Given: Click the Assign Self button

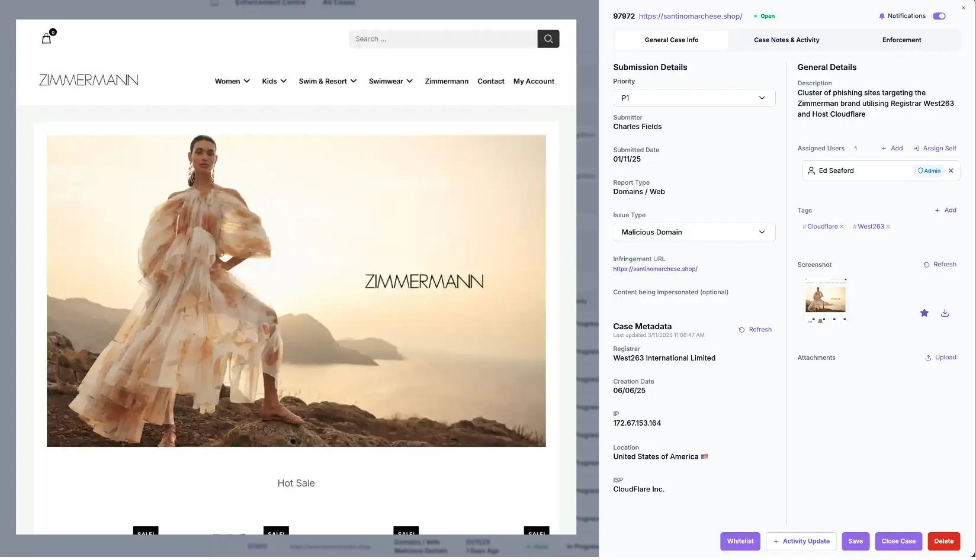Looking at the screenshot, I should [935, 149].
